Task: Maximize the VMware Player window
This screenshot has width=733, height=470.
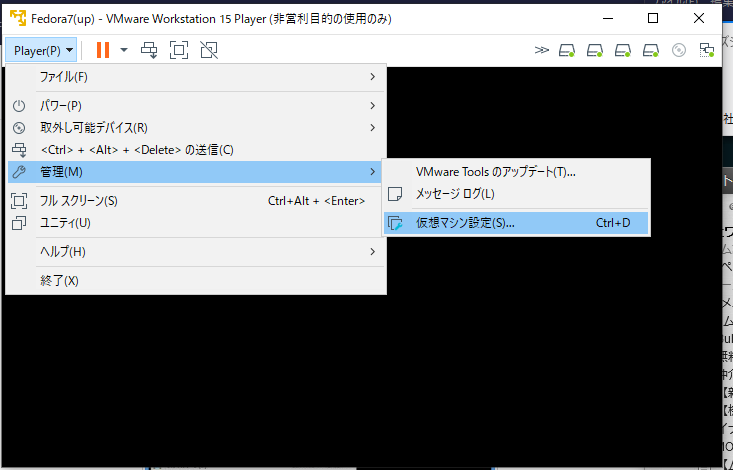Action: (653, 18)
